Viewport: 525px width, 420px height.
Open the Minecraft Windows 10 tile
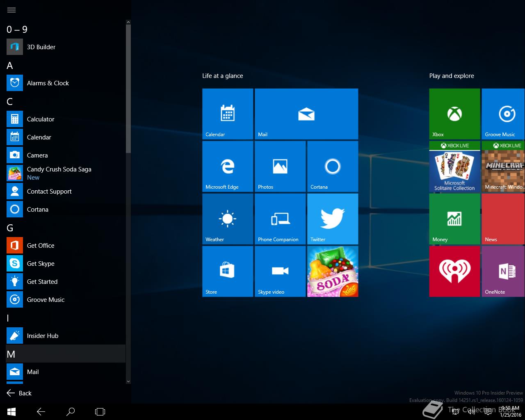pyautogui.click(x=503, y=166)
